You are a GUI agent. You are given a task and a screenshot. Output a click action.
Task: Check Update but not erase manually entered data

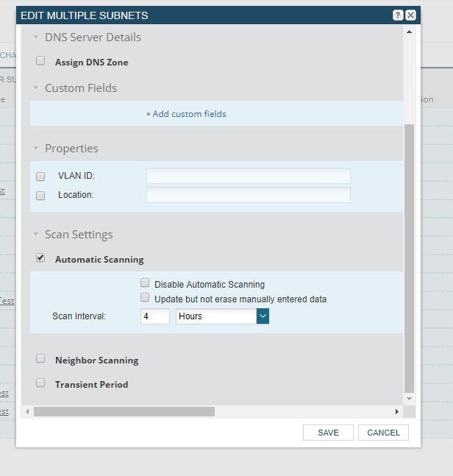point(145,297)
